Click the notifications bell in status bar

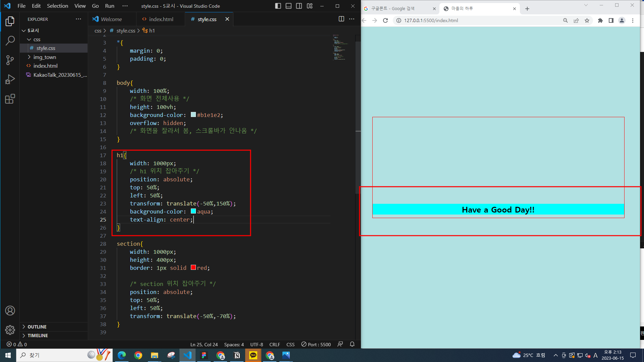352,344
